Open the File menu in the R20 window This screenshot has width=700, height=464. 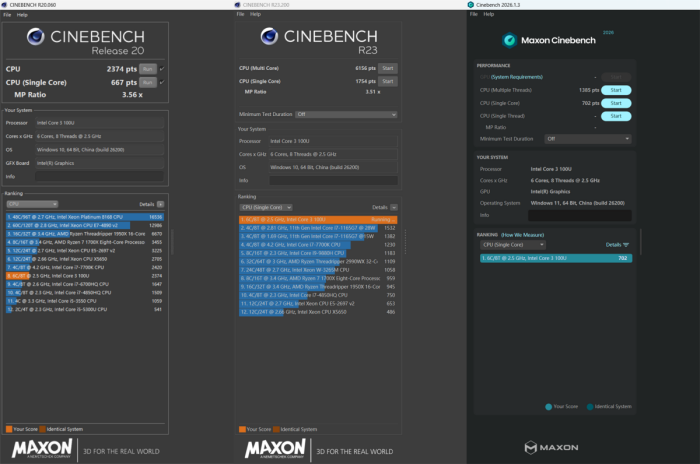[7, 15]
